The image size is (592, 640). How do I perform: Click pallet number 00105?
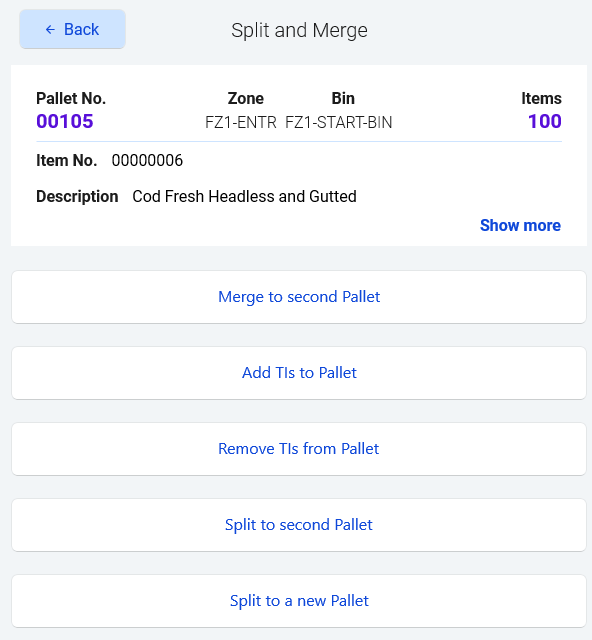(65, 121)
